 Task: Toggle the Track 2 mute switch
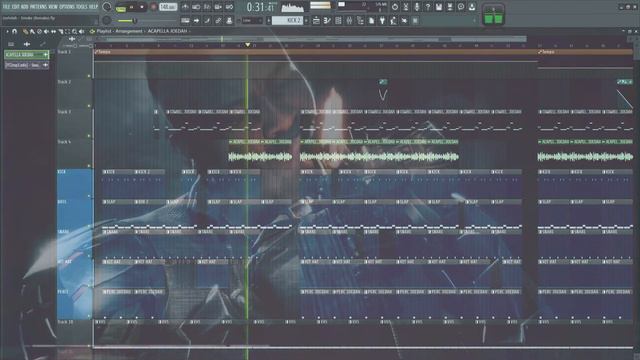(x=89, y=106)
